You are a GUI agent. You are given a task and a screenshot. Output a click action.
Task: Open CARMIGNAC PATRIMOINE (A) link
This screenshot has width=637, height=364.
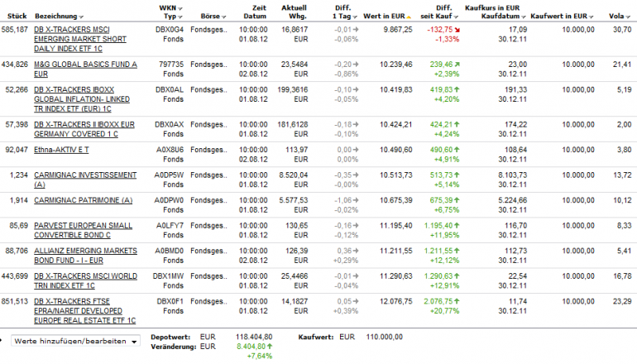[84, 200]
